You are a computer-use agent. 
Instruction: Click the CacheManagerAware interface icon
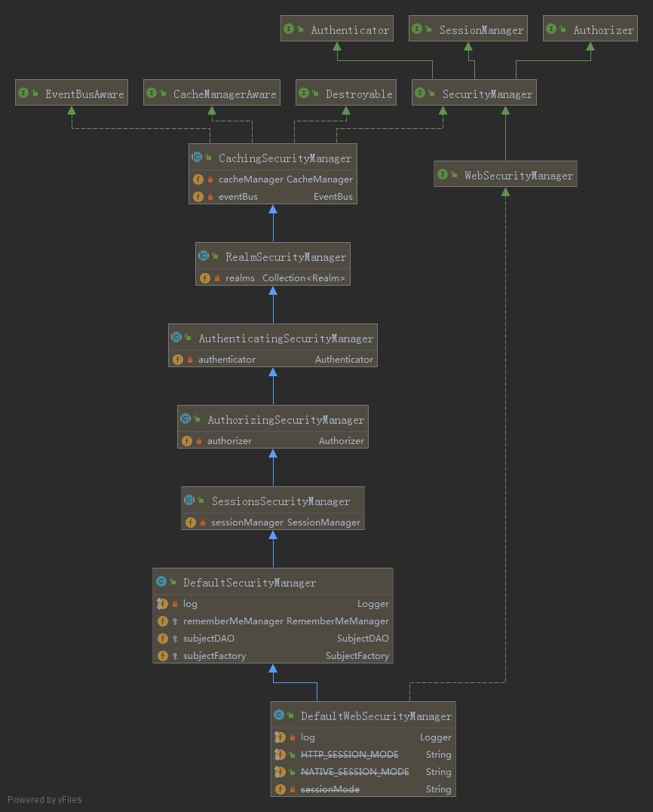(x=152, y=93)
